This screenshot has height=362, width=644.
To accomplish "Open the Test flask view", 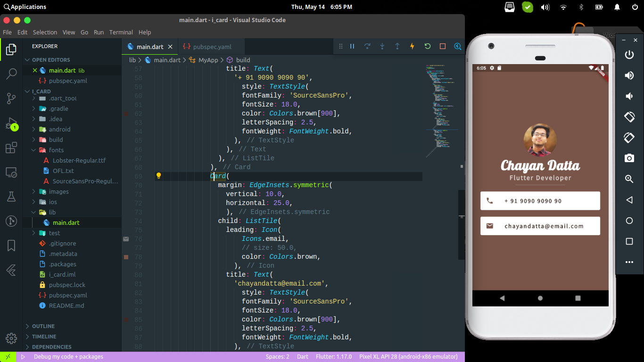I will point(11,197).
